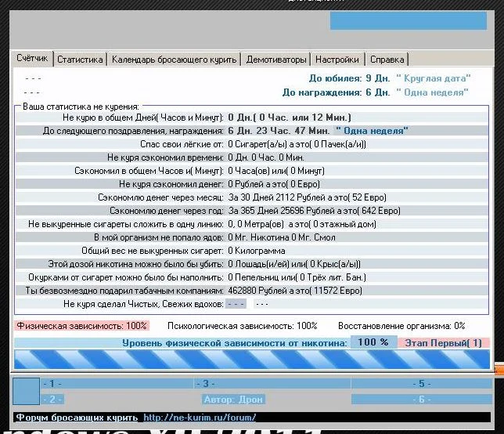This screenshot has width=504, height=434.
Task: Click label "Не куря сэкономил денег:"
Action: pyautogui.click(x=171, y=184)
